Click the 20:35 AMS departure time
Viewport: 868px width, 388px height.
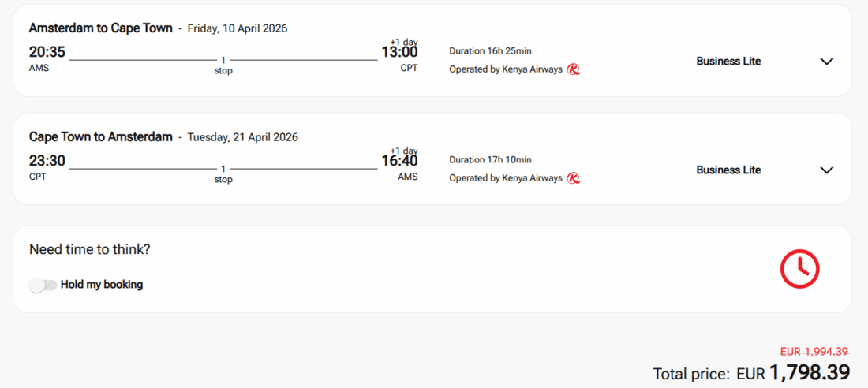click(47, 53)
